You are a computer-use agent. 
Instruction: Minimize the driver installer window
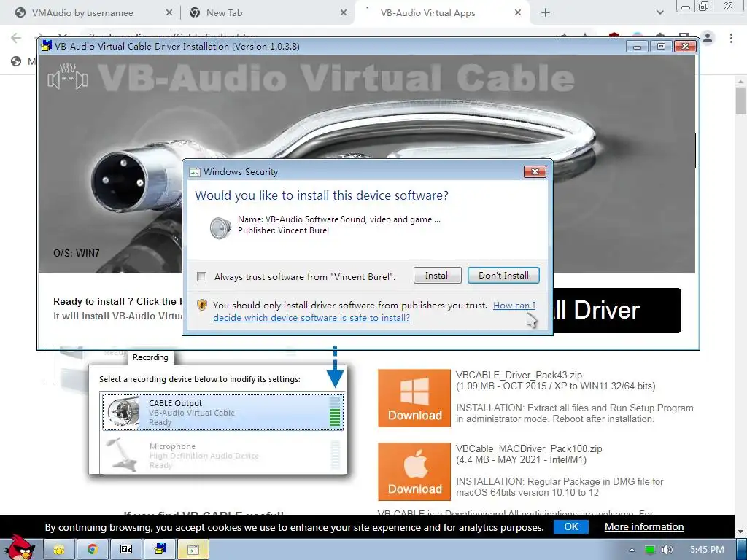(x=637, y=46)
